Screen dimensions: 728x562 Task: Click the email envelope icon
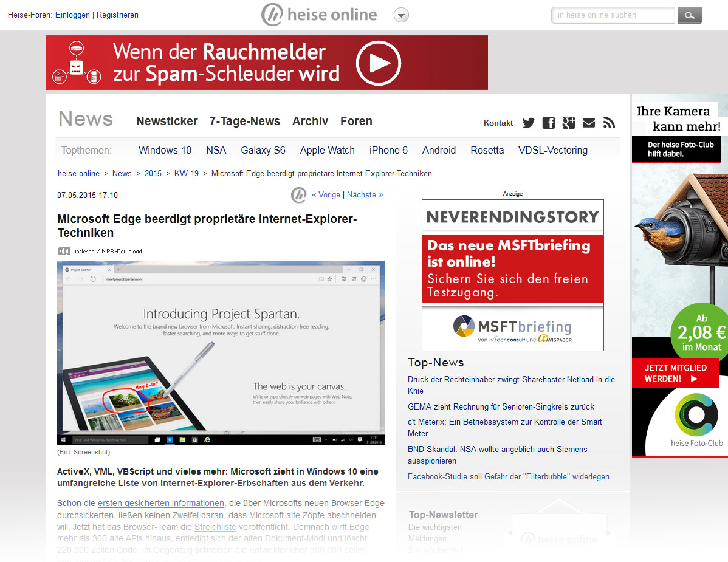pos(589,123)
